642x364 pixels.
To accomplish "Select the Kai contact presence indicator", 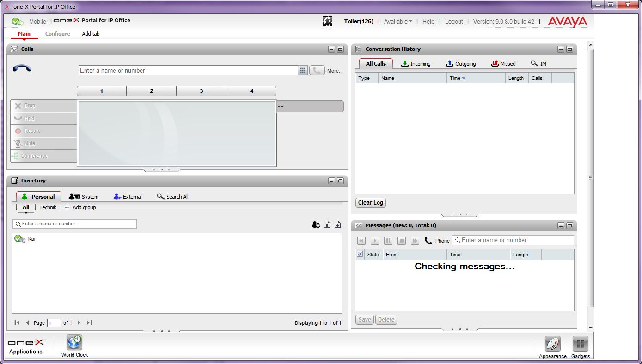I will pos(19,239).
